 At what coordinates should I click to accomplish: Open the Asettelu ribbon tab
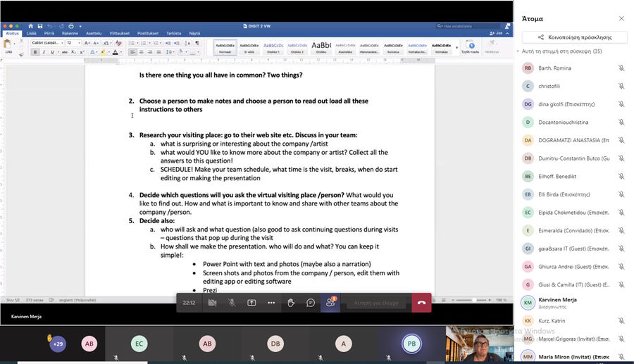(x=93, y=33)
